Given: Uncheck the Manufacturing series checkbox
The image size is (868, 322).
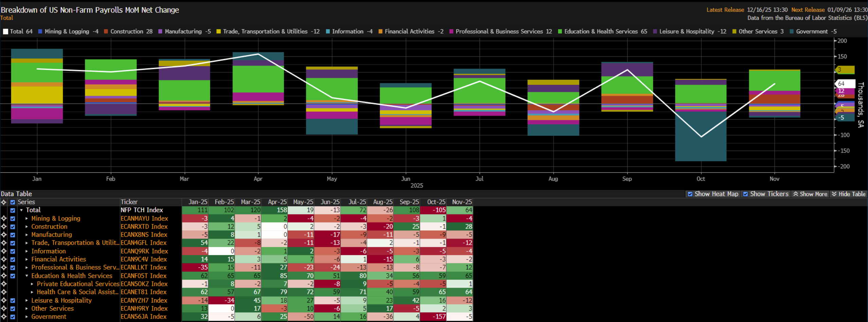Looking at the screenshot, I should (13, 235).
